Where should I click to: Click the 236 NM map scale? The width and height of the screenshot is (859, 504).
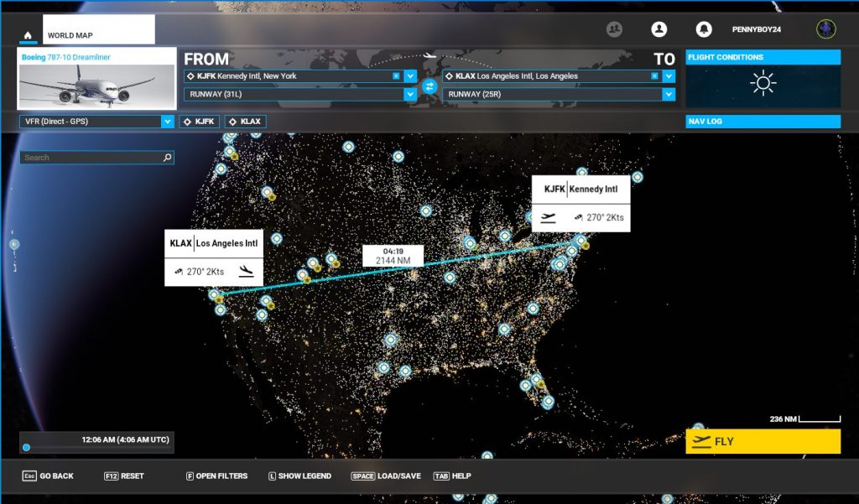click(805, 419)
